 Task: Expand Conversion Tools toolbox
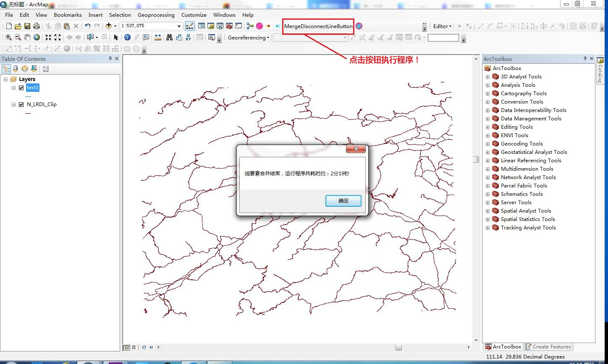point(487,102)
